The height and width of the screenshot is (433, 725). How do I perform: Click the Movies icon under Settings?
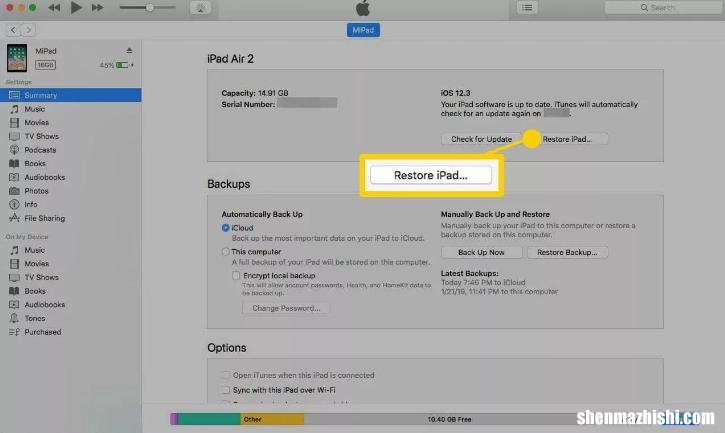pos(14,123)
